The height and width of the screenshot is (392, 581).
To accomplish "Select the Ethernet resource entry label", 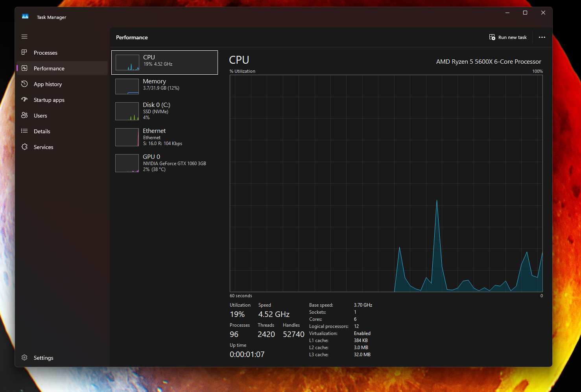I will (x=154, y=131).
